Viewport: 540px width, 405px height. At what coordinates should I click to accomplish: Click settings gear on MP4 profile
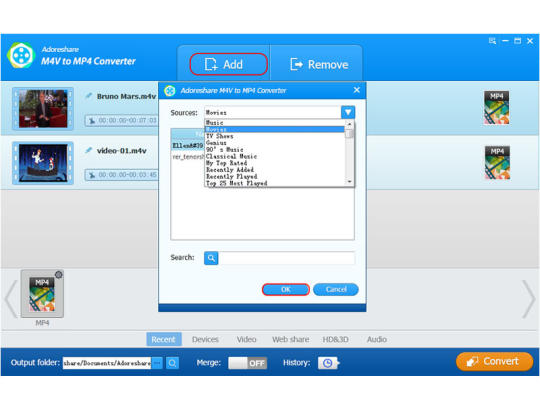click(x=59, y=274)
